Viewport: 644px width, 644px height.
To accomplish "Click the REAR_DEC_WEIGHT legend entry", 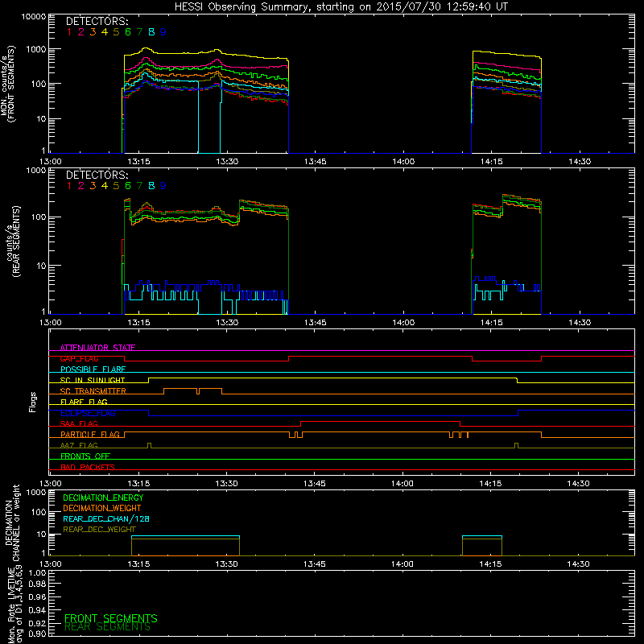I will coord(99,530).
